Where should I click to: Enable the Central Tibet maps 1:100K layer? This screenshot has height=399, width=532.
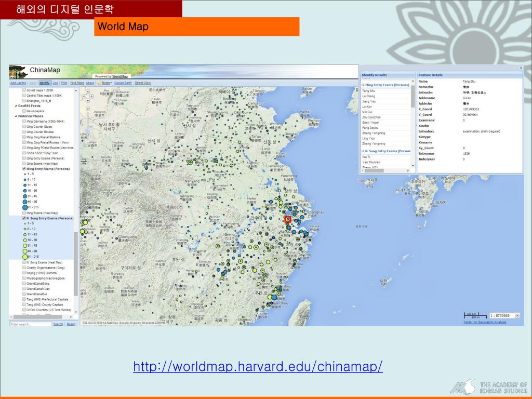point(24,96)
